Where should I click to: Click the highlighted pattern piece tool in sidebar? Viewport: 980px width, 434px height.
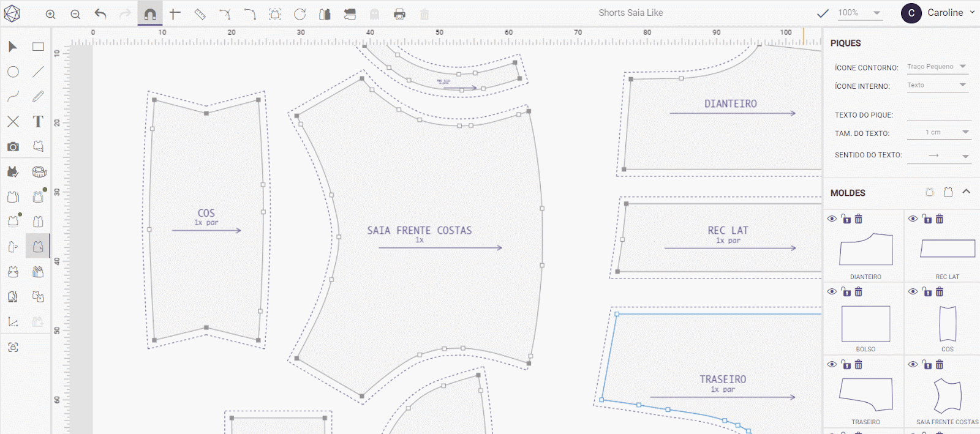(x=38, y=246)
